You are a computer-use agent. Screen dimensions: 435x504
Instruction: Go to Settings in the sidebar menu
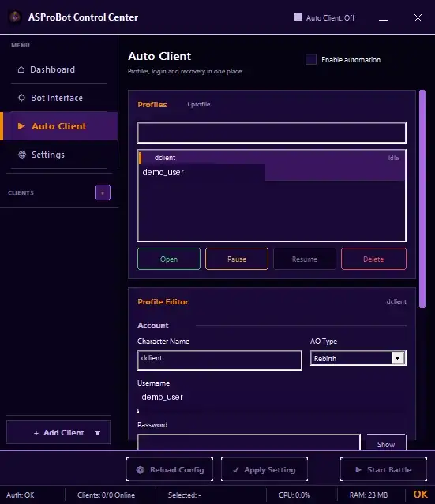59,155
